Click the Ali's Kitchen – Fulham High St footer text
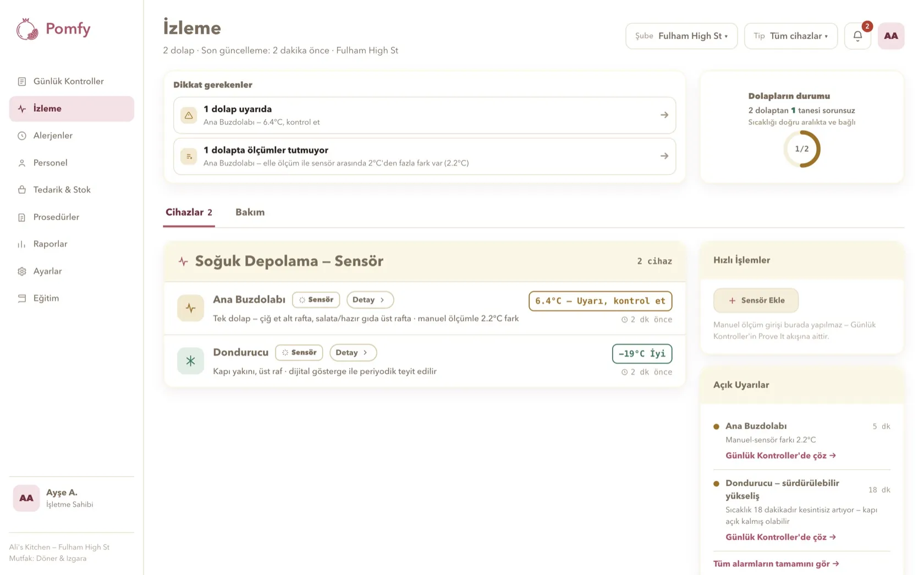Image resolution: width=924 pixels, height=575 pixels. [x=59, y=547]
